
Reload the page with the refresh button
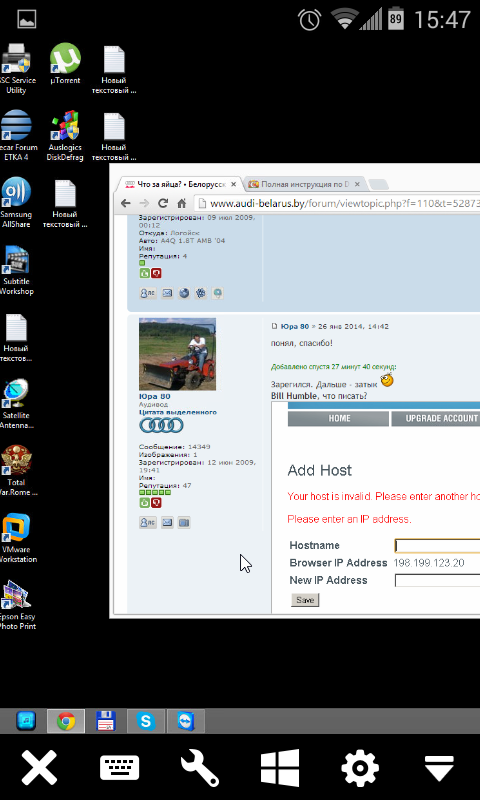point(163,204)
